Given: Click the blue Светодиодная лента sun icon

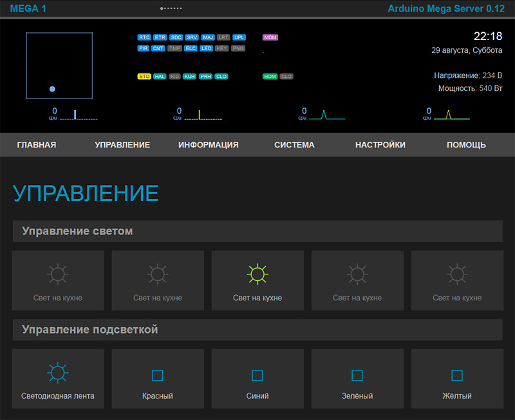Looking at the screenshot, I should (58, 372).
